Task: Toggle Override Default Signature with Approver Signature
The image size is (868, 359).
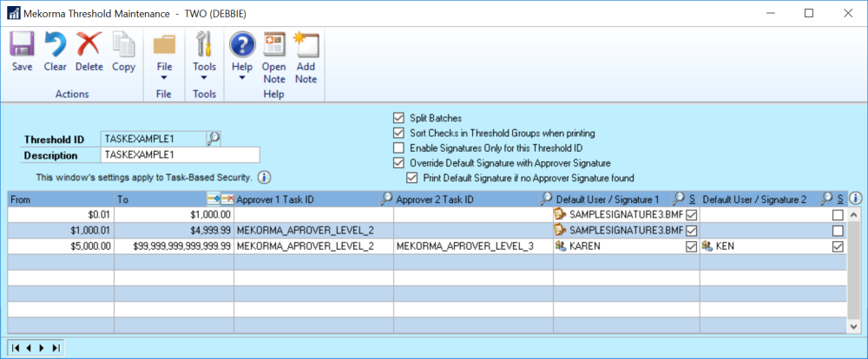Action: [x=398, y=163]
